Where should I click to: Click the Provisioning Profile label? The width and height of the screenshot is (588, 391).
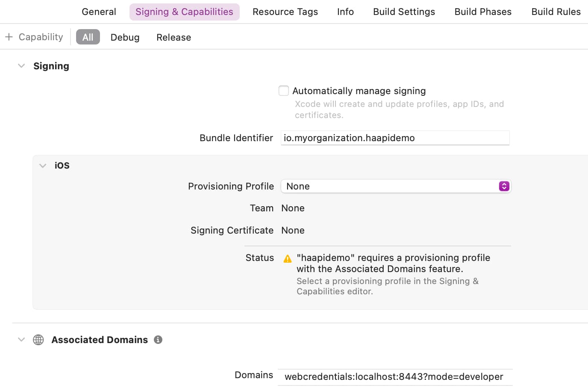(231, 186)
